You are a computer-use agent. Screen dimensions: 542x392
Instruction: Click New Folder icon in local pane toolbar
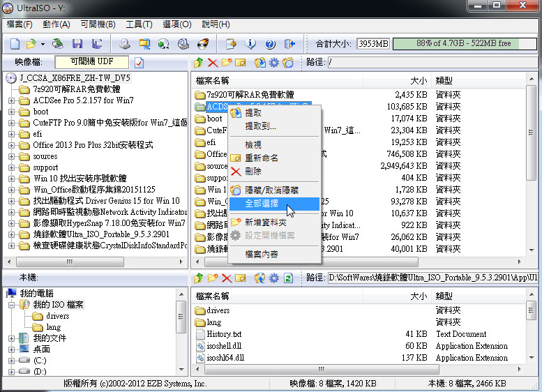pos(213,278)
